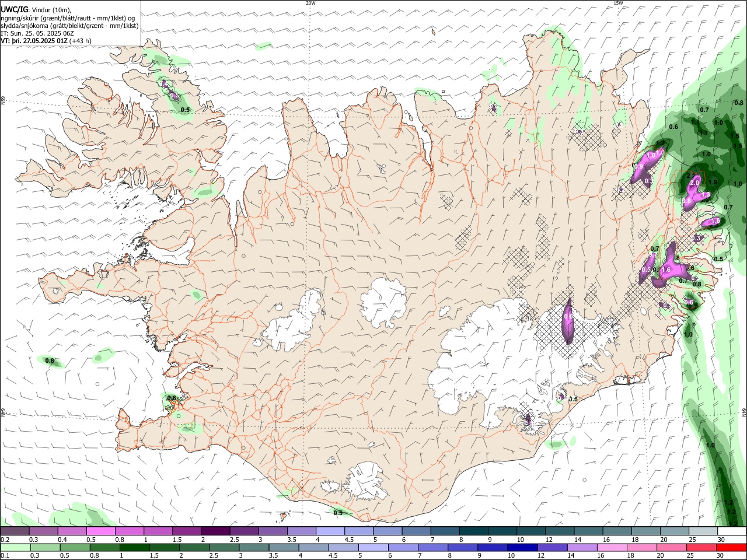
Task: Select the dark green 1 swatch in the lower rain legend
Action: (134, 548)
